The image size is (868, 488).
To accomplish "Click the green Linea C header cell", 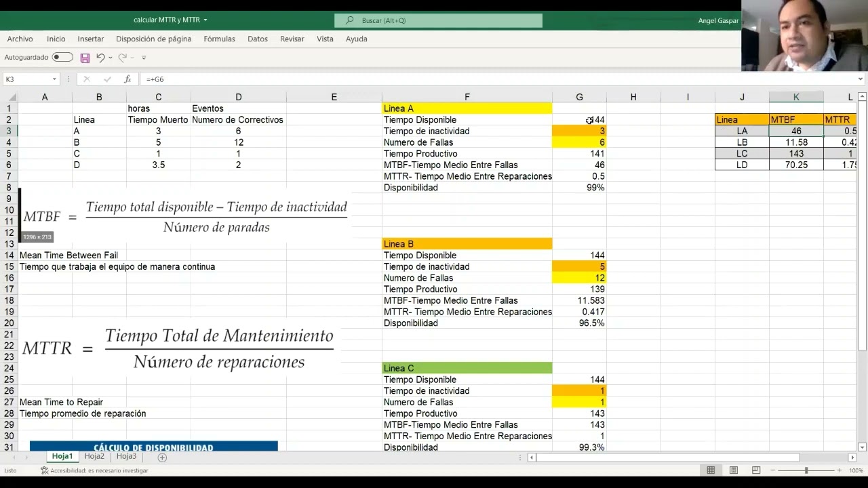I will point(467,368).
